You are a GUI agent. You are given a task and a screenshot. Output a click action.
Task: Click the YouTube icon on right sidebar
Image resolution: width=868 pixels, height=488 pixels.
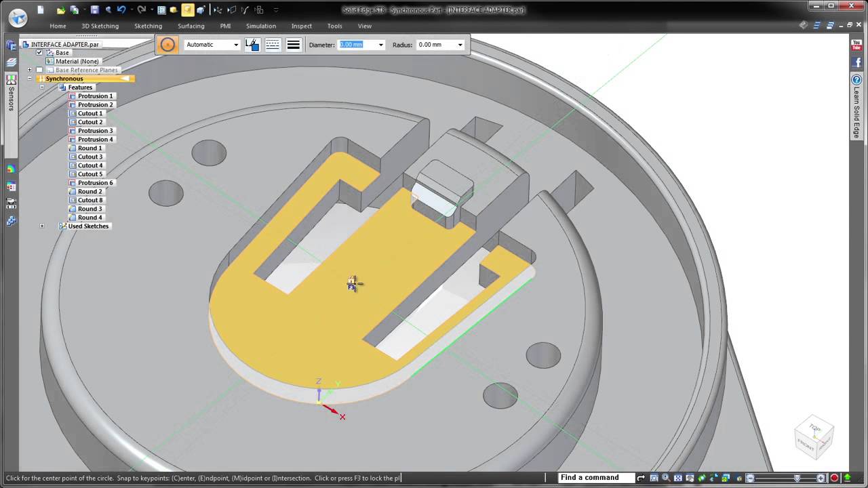coord(856,45)
